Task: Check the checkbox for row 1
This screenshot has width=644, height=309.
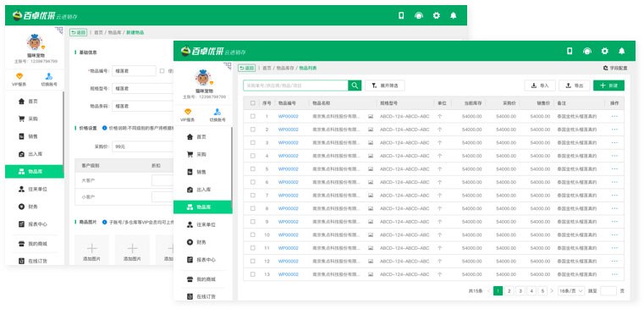Action: pos(252,117)
